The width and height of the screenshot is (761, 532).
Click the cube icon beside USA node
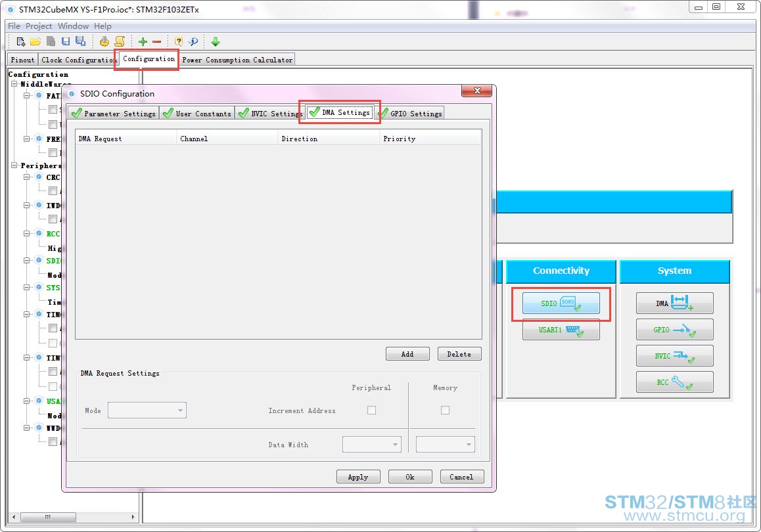[x=39, y=401]
